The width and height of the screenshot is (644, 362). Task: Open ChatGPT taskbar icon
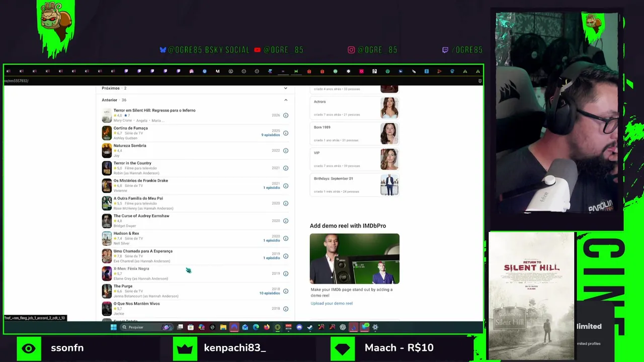pyautogui.click(x=343, y=327)
